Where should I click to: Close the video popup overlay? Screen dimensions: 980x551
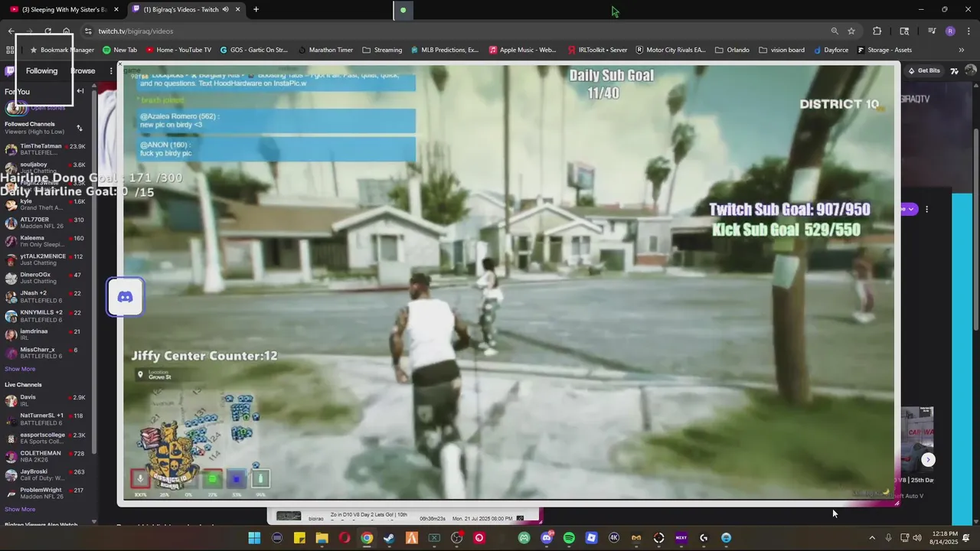click(119, 65)
